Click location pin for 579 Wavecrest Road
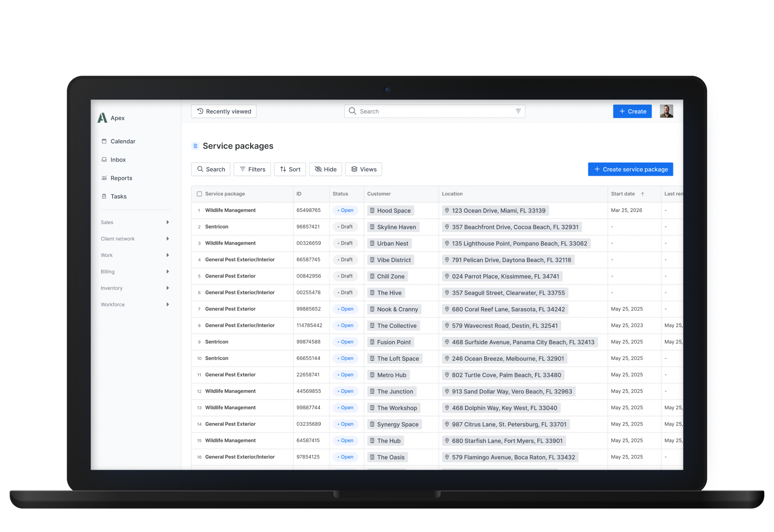The height and width of the screenshot is (532, 774). [x=447, y=325]
